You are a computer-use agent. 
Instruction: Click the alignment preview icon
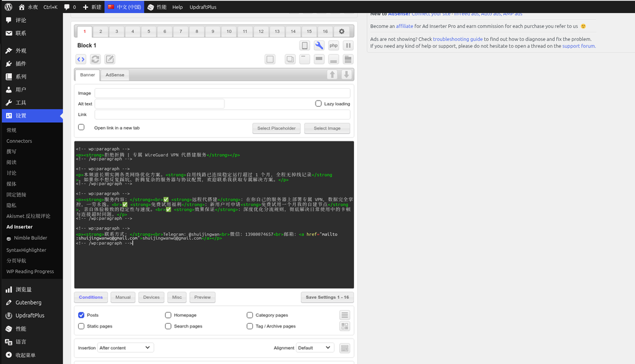[345, 348]
